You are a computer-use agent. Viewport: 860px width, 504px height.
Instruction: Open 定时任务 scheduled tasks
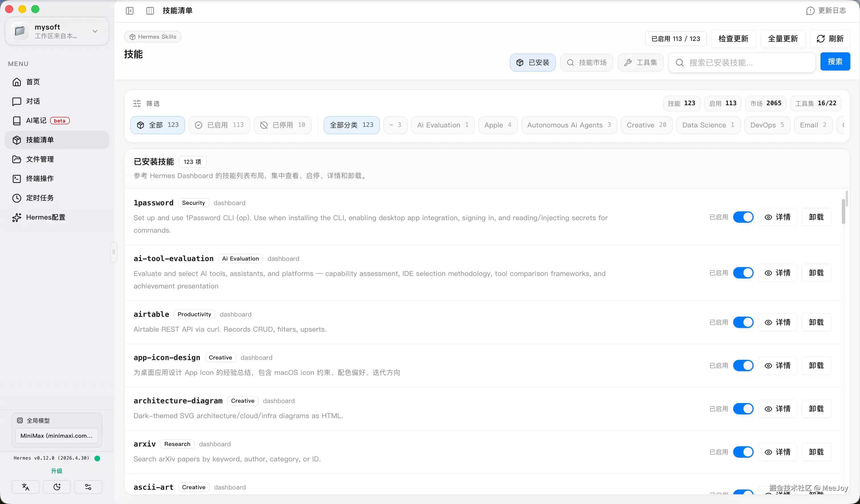tap(57, 198)
